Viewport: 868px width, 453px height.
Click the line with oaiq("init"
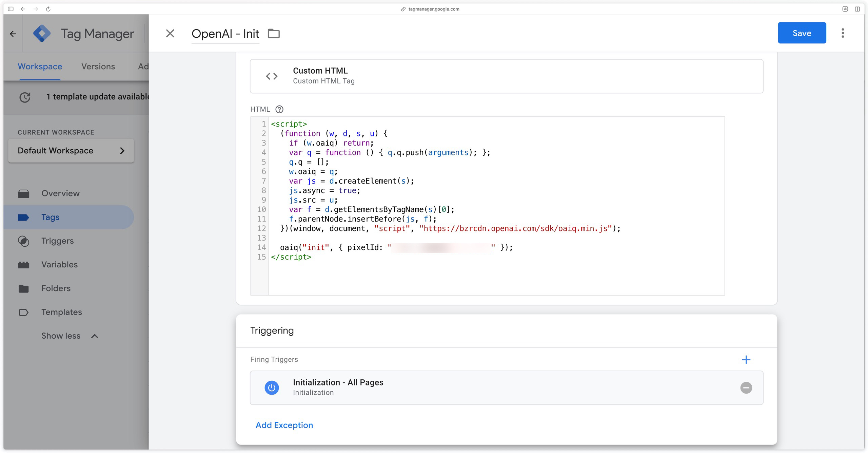tap(396, 248)
